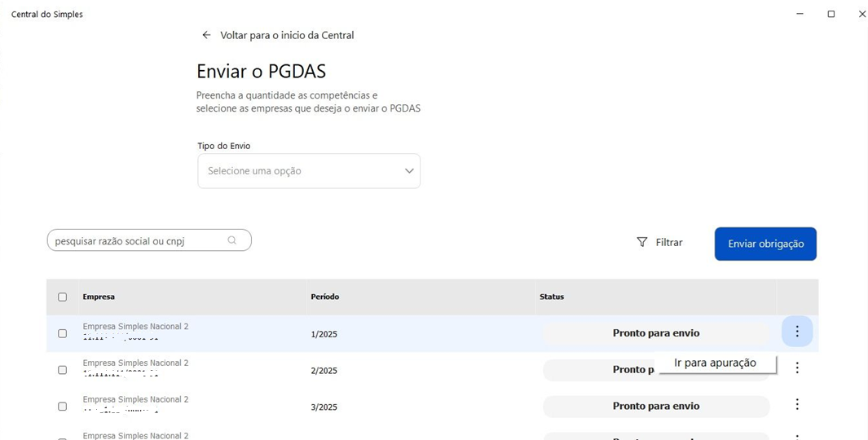
Task: Click the back arrow icon
Action: 206,35
